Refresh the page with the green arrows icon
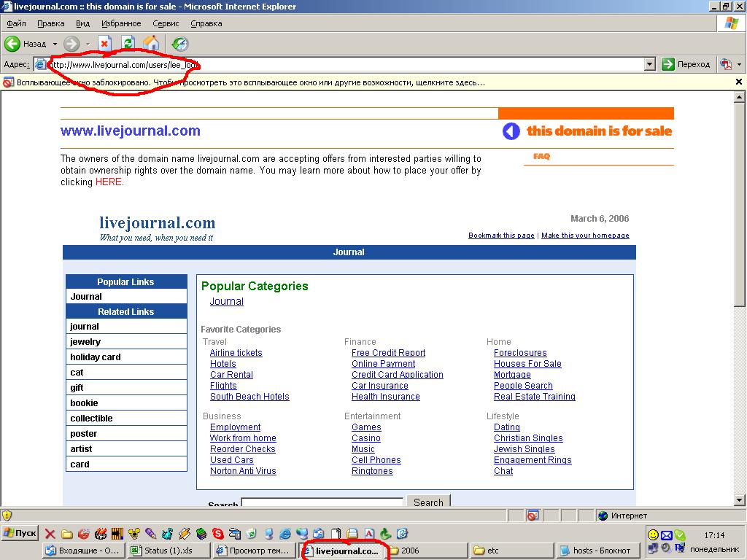The width and height of the screenshot is (747, 560). click(128, 44)
